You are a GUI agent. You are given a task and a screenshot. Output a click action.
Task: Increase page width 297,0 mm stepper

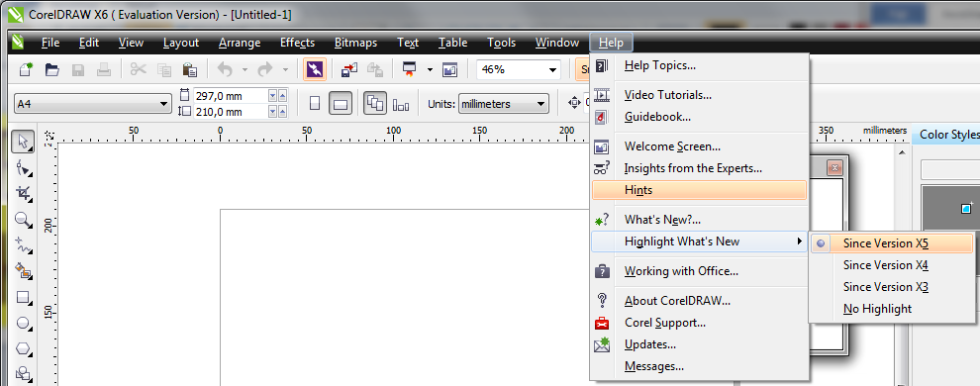[282, 95]
